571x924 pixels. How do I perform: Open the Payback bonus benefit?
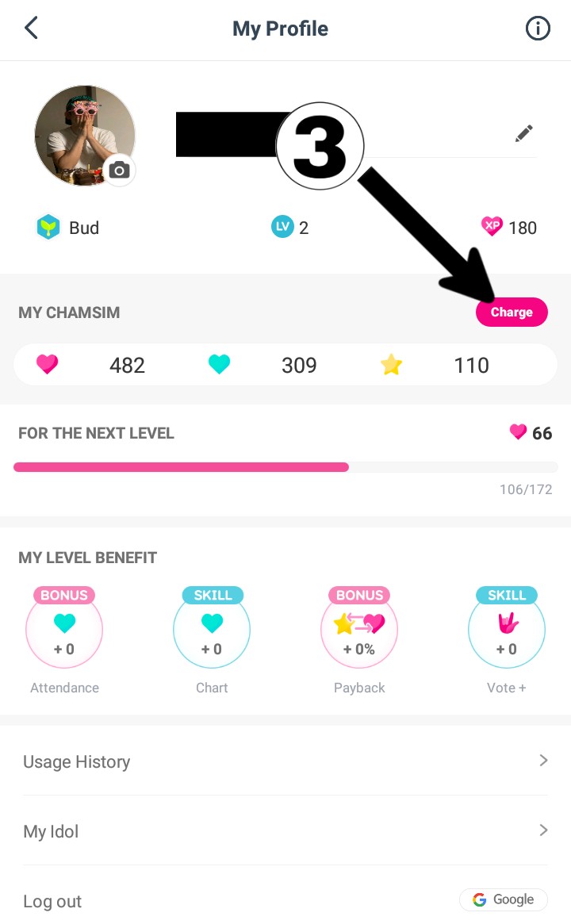(359, 632)
